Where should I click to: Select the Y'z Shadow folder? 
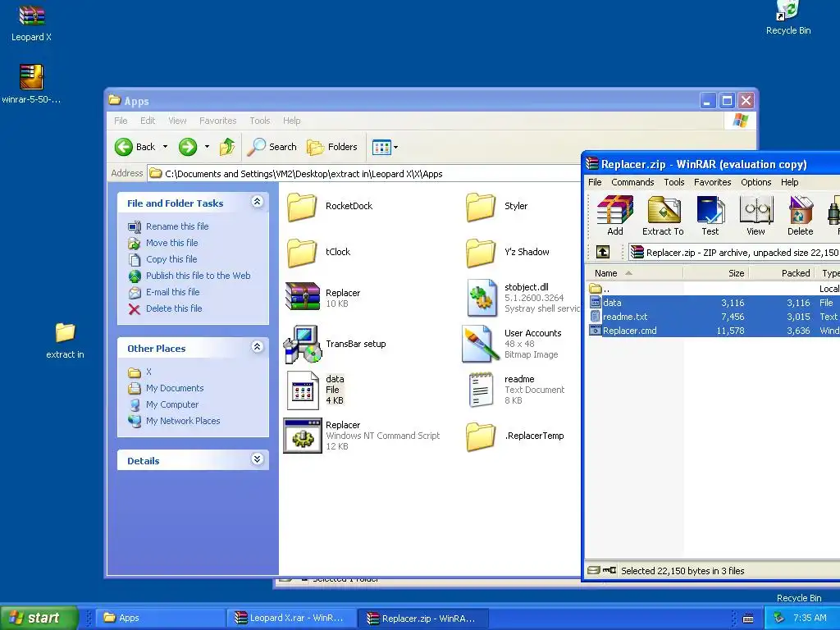click(507, 252)
